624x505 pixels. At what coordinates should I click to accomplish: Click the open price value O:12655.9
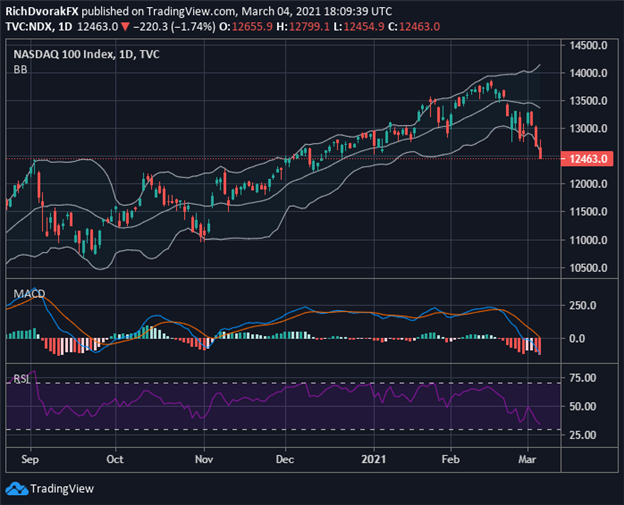(x=246, y=27)
